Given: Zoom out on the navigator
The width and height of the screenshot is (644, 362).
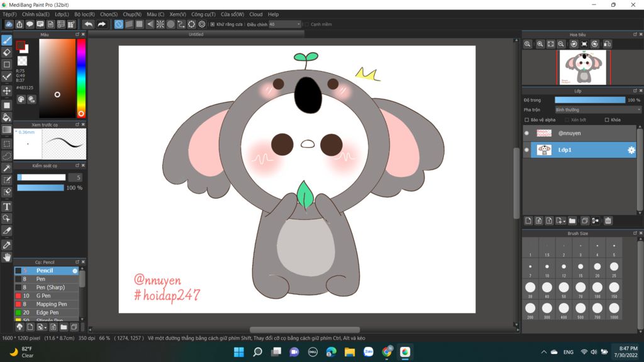Looking at the screenshot, I should pos(561,44).
